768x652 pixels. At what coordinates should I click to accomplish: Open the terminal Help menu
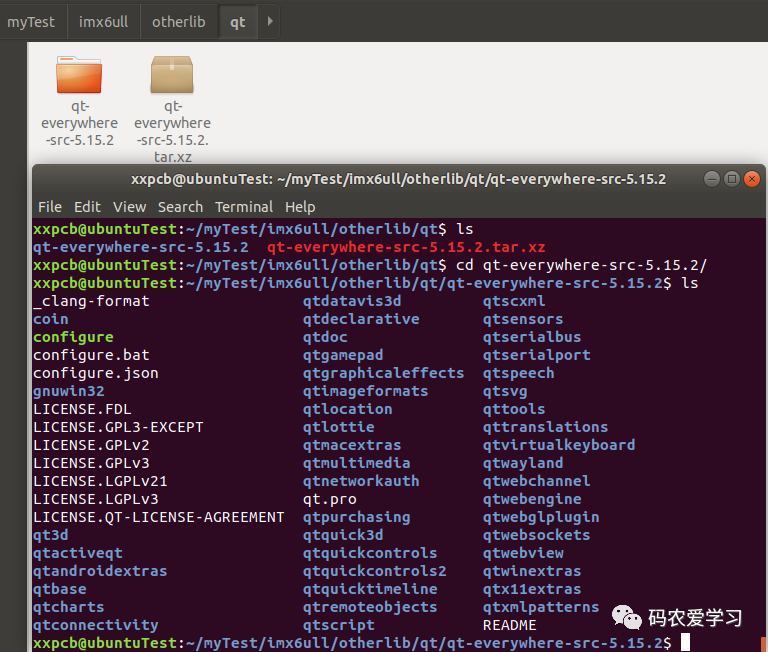300,207
